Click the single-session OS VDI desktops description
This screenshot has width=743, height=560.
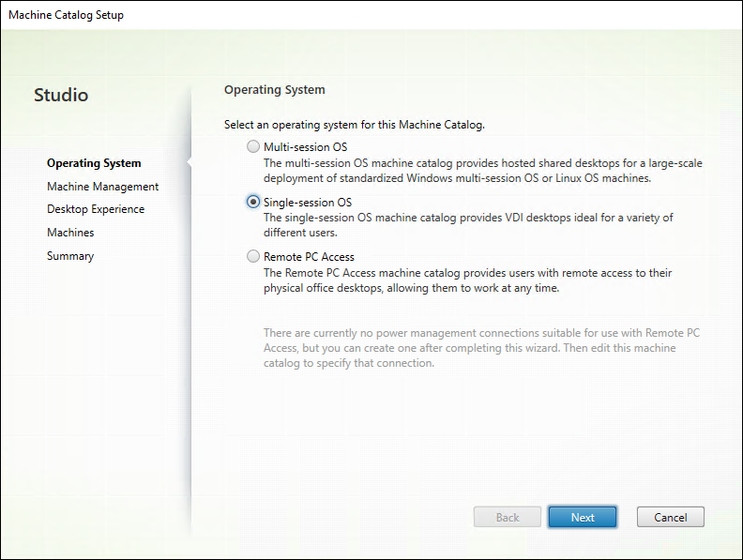(468, 225)
